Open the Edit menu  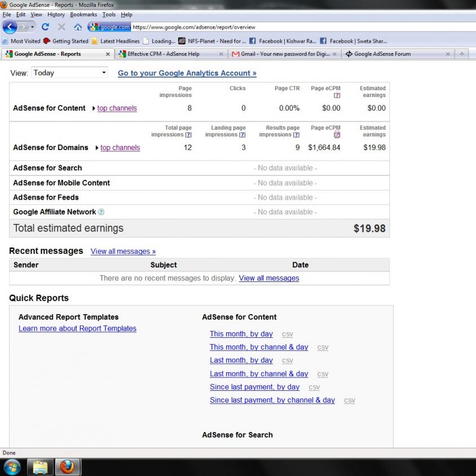point(21,15)
